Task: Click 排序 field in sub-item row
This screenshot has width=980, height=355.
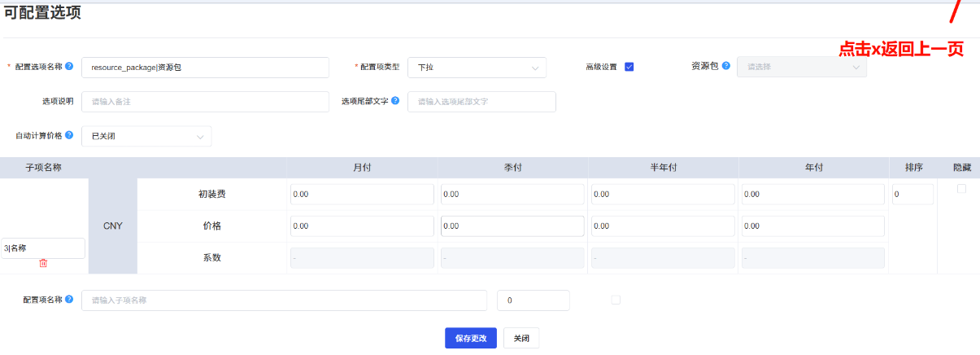Action: (912, 195)
